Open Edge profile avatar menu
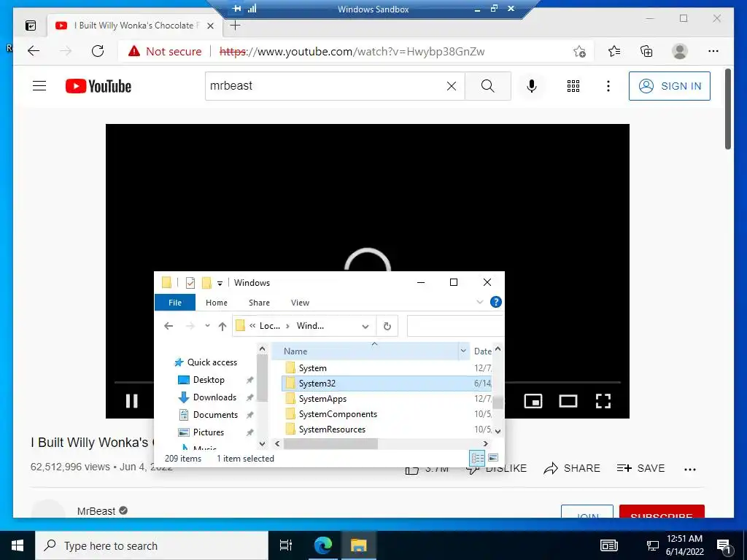 click(680, 51)
